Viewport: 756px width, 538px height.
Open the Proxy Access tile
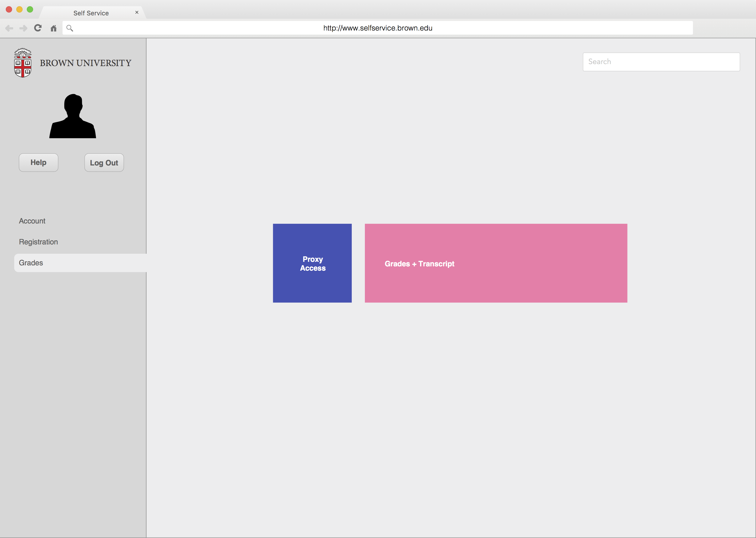[x=312, y=263]
